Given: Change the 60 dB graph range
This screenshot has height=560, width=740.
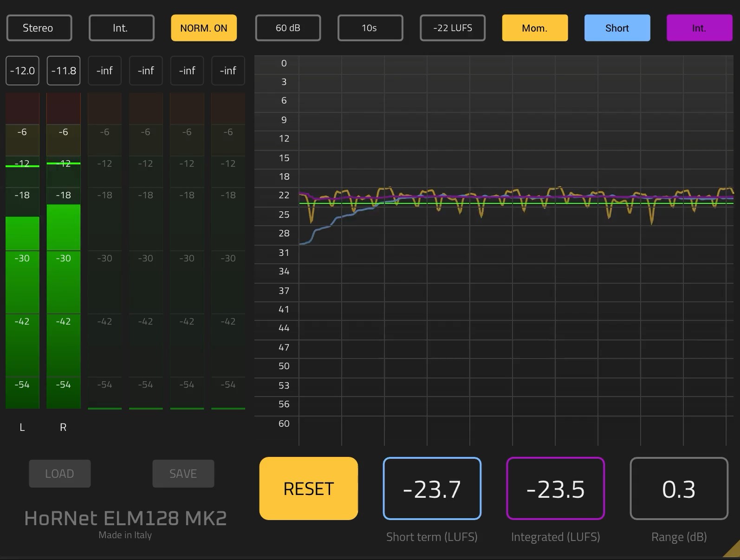Looking at the screenshot, I should (288, 28).
